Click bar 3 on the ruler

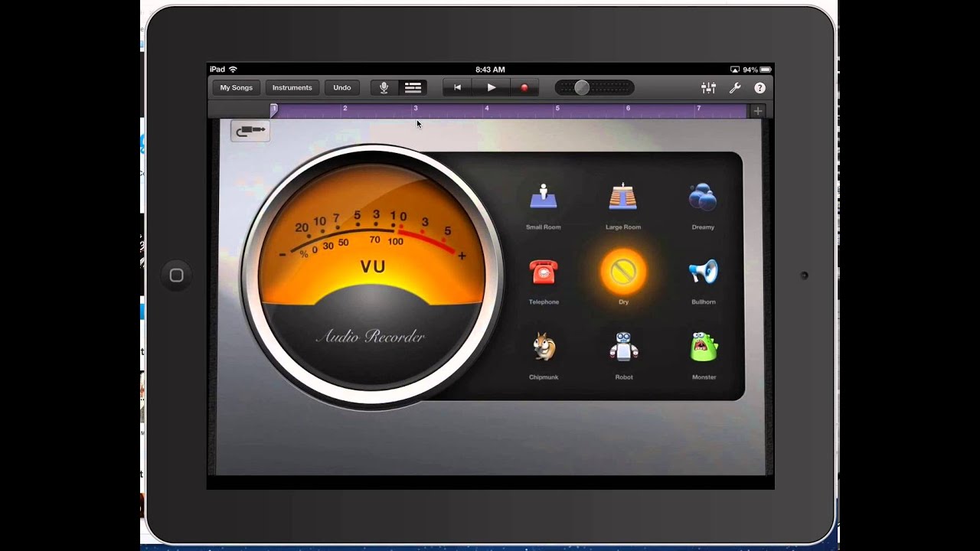pos(416,109)
